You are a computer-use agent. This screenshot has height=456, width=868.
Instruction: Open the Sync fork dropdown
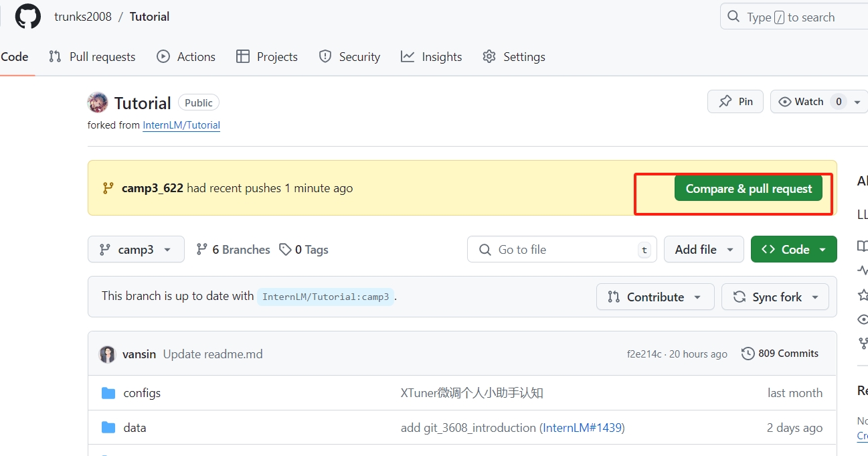(775, 297)
